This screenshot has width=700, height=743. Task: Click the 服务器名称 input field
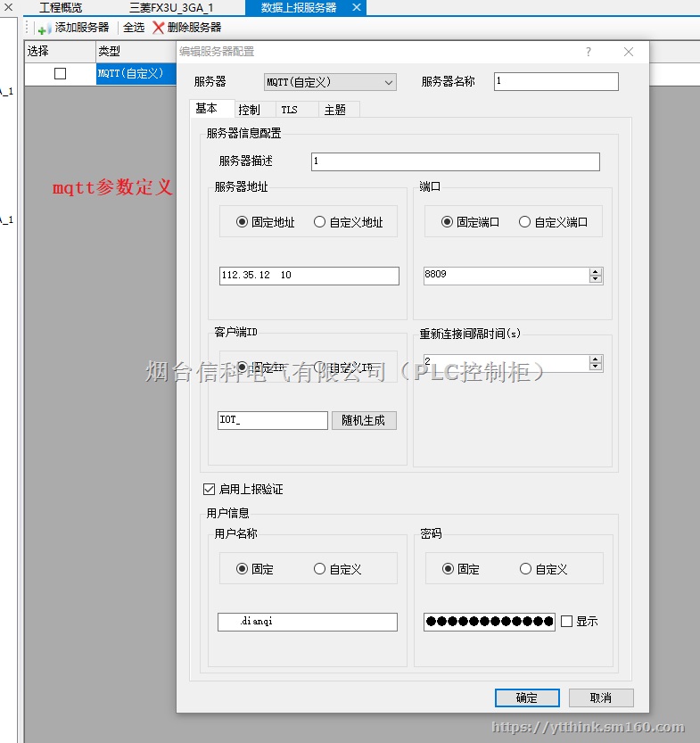(x=556, y=81)
